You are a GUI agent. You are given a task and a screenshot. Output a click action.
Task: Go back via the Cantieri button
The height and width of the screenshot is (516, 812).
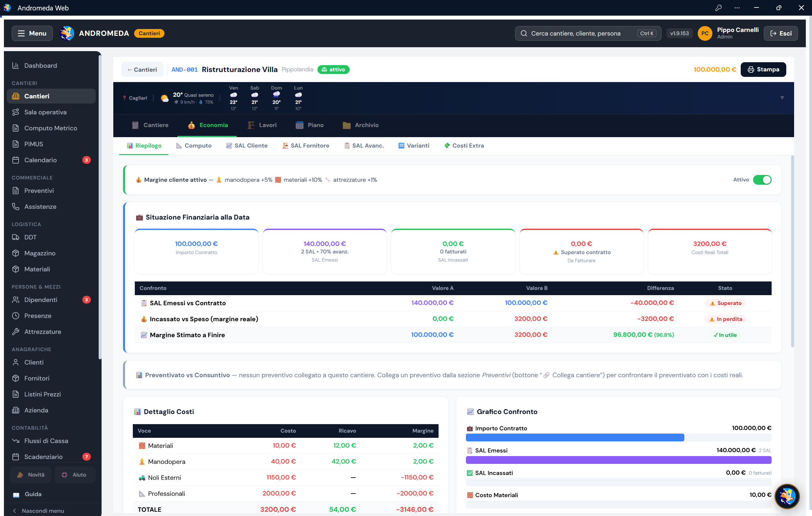pyautogui.click(x=142, y=69)
